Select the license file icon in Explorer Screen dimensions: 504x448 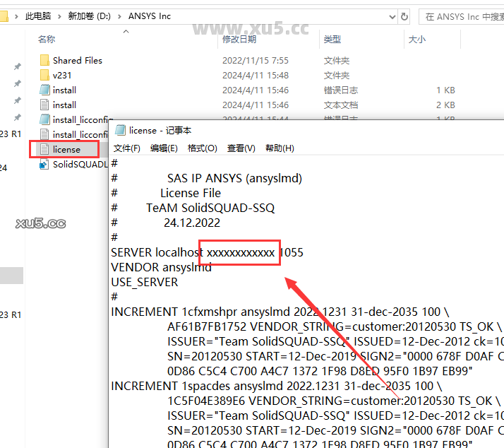(x=44, y=149)
